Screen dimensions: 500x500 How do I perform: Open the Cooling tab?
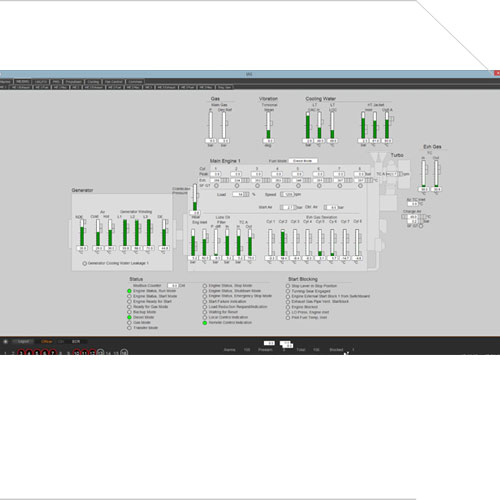[x=93, y=82]
